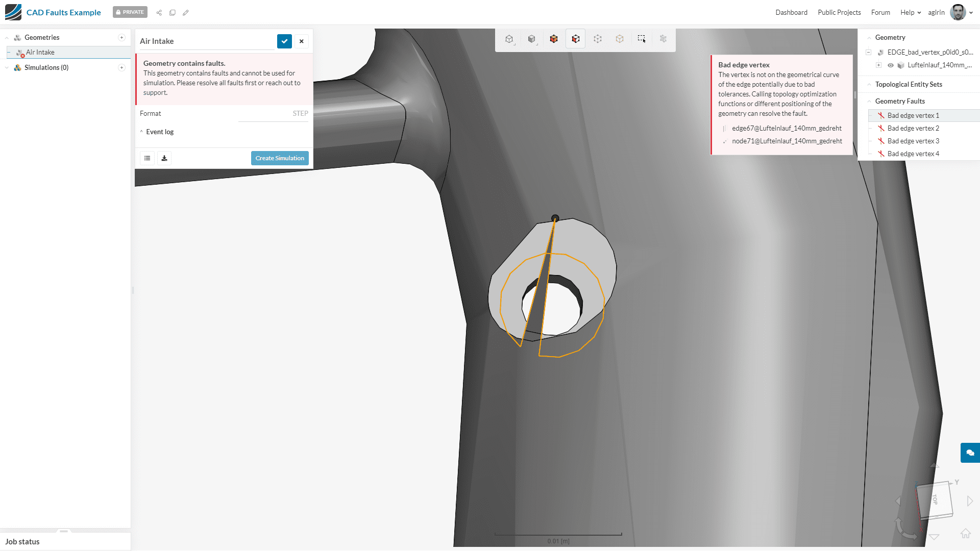This screenshot has width=980, height=551.
Task: Confirm Air Intake with the checkmark button
Action: tap(284, 41)
